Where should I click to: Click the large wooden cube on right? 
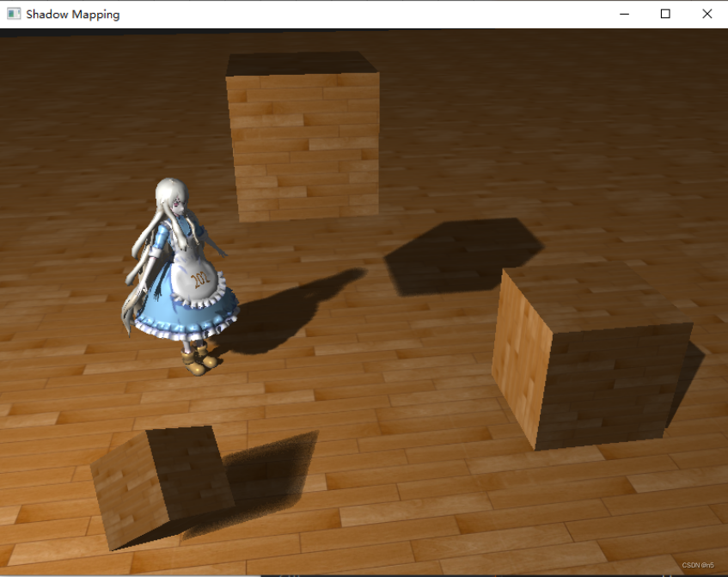pos(592,358)
